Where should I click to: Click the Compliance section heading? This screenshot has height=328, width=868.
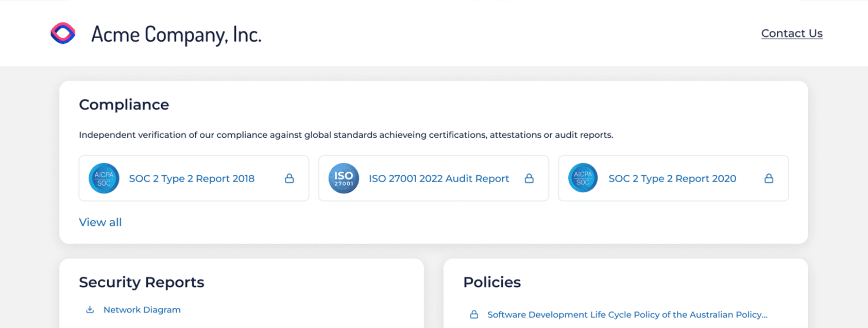coord(124,105)
